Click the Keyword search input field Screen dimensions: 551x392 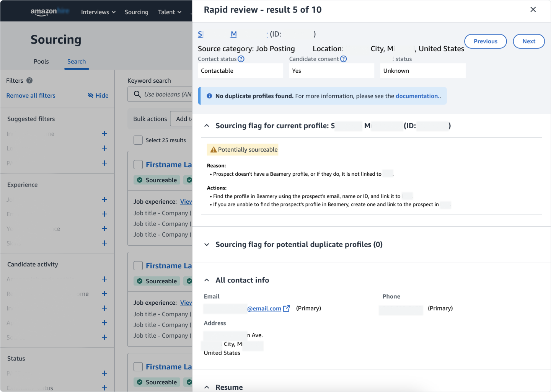pos(160,94)
